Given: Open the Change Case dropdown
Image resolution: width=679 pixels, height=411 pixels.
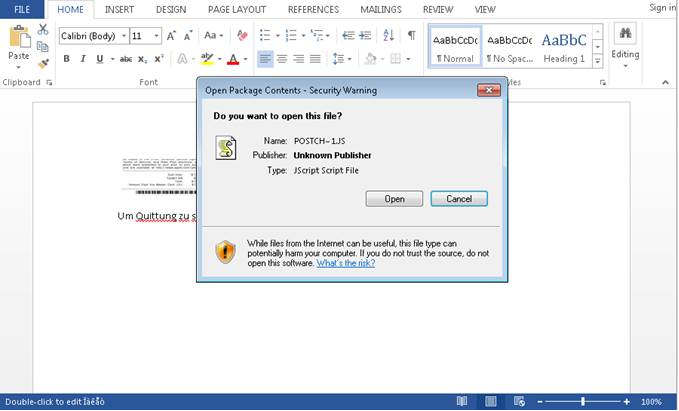Looking at the screenshot, I should point(213,36).
